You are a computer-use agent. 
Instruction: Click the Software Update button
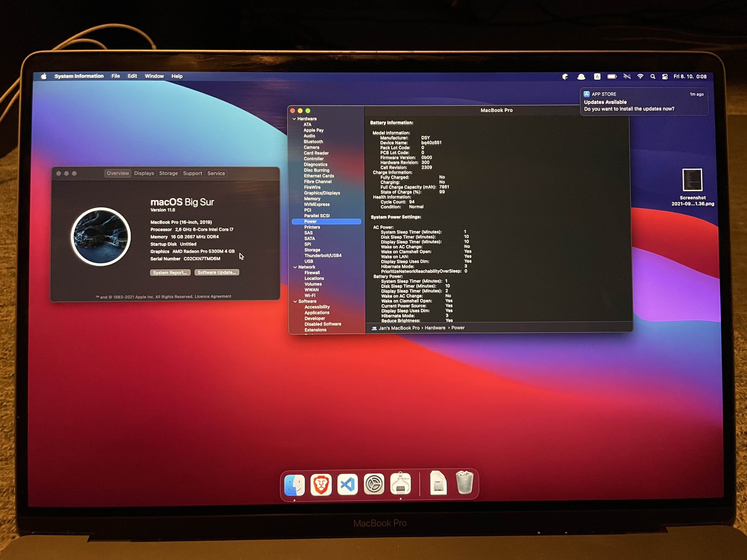point(216,272)
